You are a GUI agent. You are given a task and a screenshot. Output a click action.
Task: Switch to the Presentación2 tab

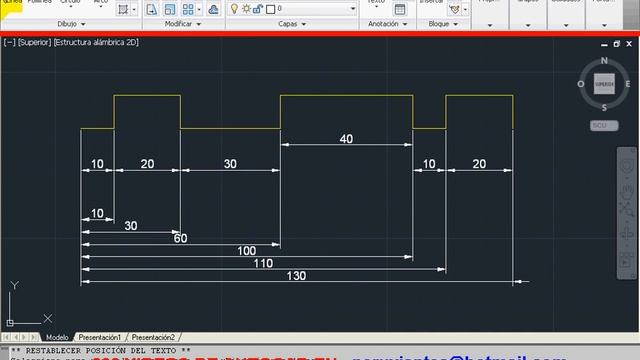point(153,338)
